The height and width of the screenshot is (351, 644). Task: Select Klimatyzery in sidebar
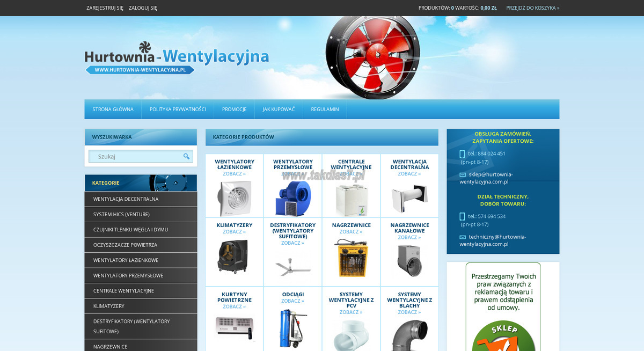[x=141, y=306]
